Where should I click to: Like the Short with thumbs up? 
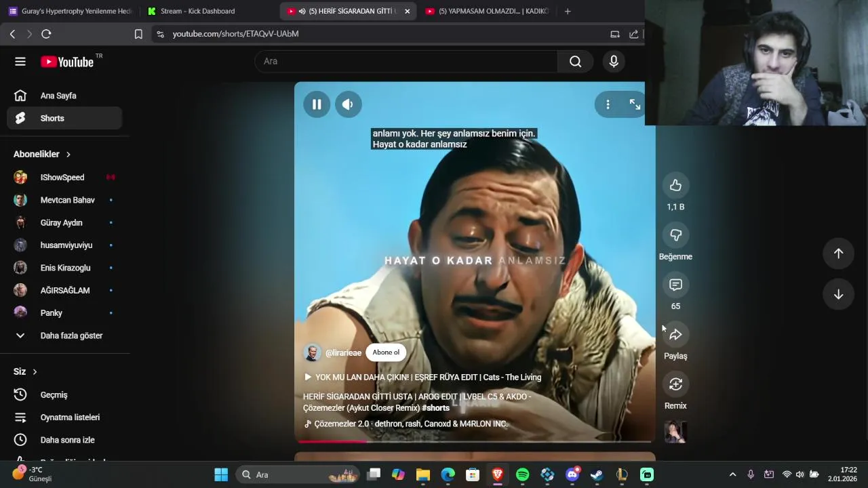[675, 186]
